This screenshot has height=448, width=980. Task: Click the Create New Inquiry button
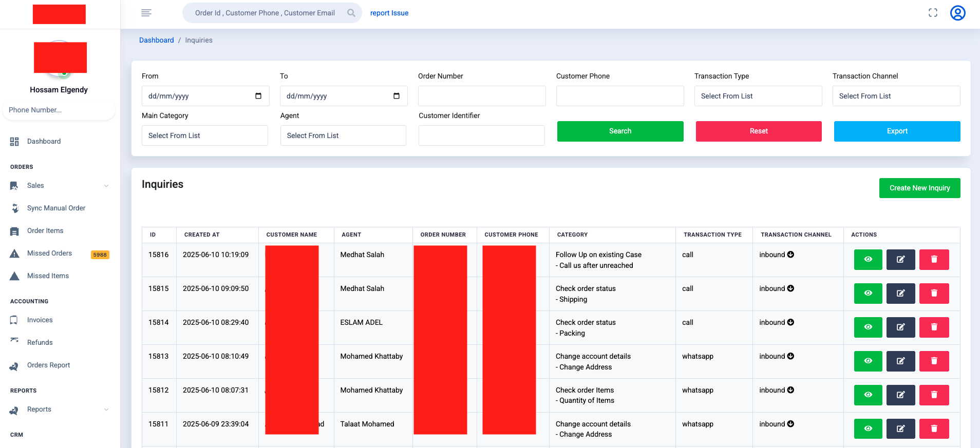click(x=919, y=188)
